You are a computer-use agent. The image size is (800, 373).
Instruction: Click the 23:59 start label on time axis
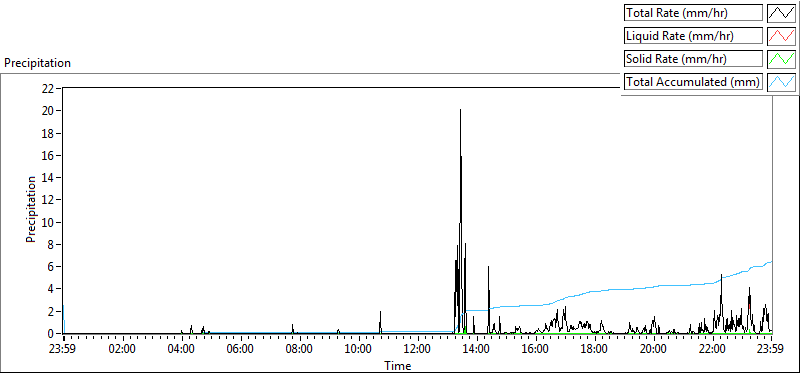63,350
